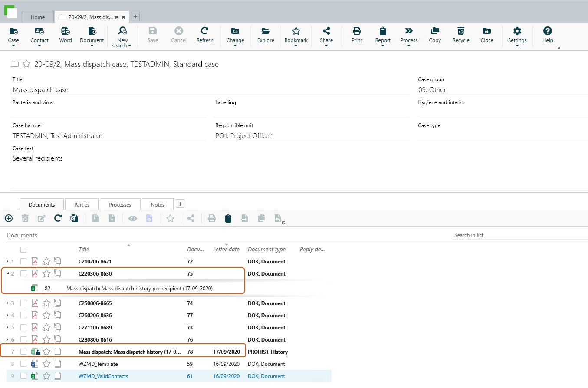
Task: Open the Home tab
Action: (38, 17)
